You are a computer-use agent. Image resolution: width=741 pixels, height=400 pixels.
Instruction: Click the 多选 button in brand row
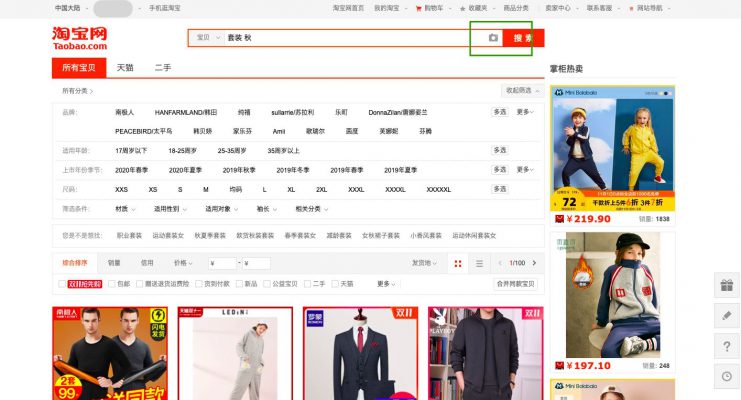point(500,112)
